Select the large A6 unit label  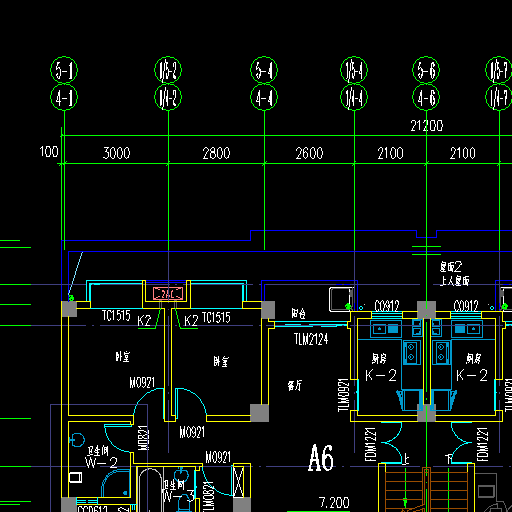321,458
